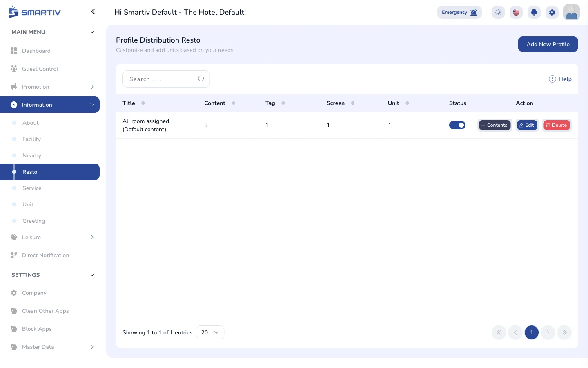Open the Service menu item
Screen dimensions: 588x368
tap(50, 188)
